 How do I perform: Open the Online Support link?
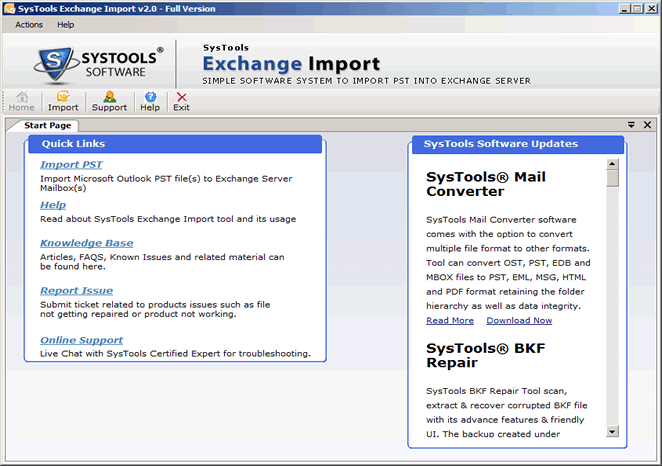click(81, 340)
